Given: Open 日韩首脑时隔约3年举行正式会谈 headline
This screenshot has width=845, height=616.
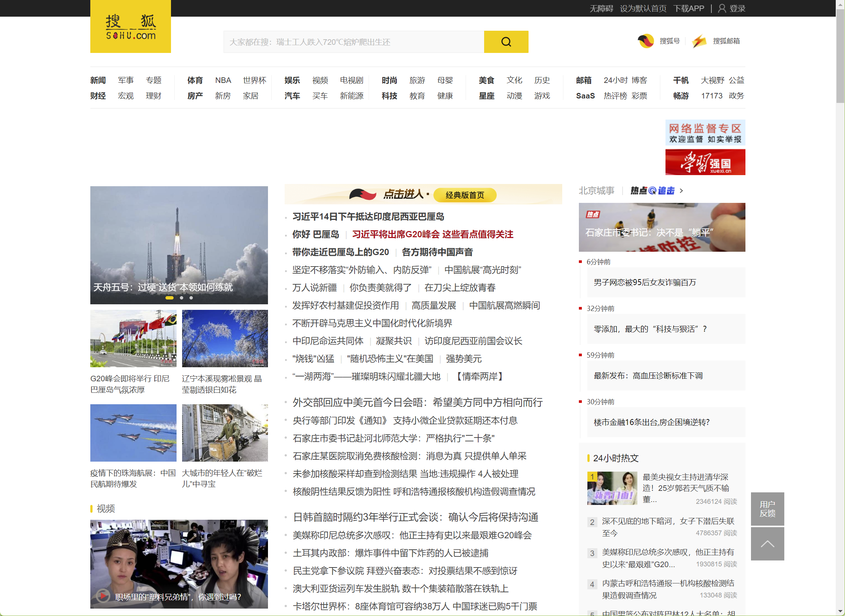Looking at the screenshot, I should coord(415,517).
